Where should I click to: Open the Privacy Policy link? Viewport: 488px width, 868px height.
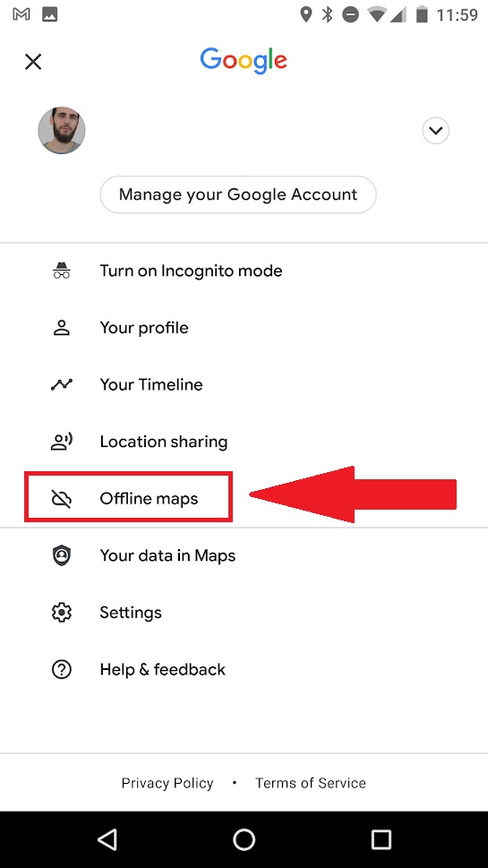(x=167, y=783)
